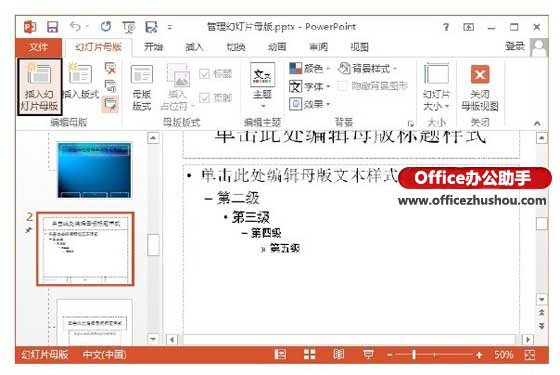560x375 pixels.
Task: Click Insert Layout icon
Action: (80, 74)
